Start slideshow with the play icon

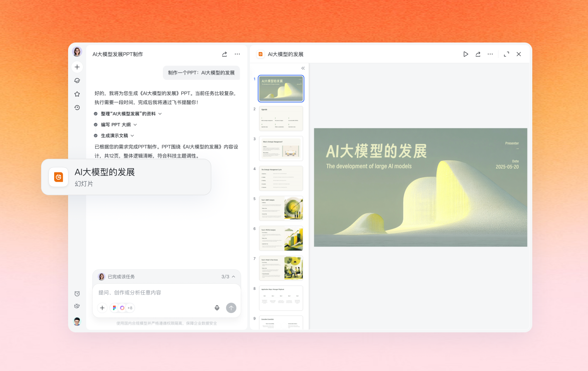[x=466, y=54]
